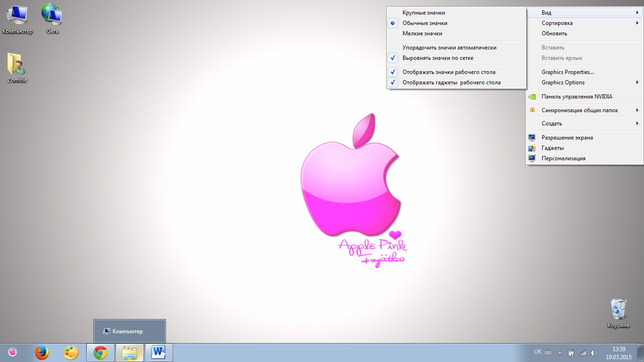Open Firefox from the taskbar

click(42, 353)
